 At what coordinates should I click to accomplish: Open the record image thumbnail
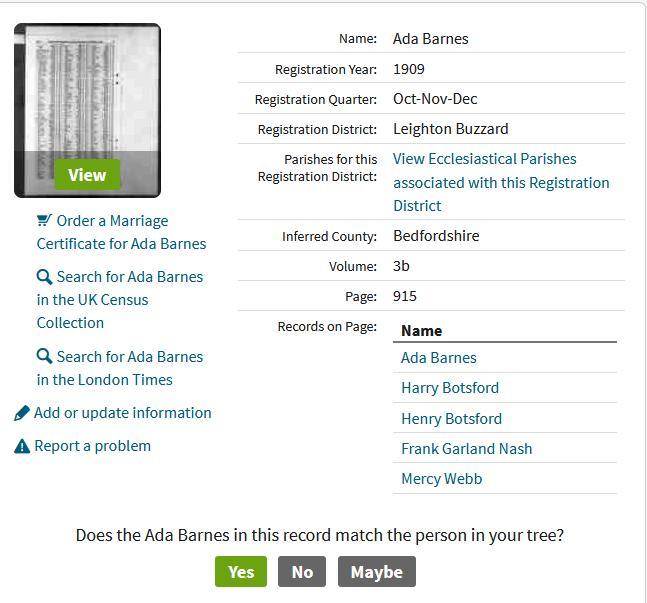coord(87,110)
